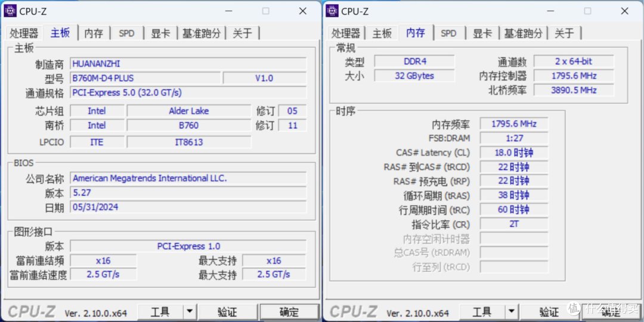
Task: Click the chipset revision value 05
Action: 292,111
